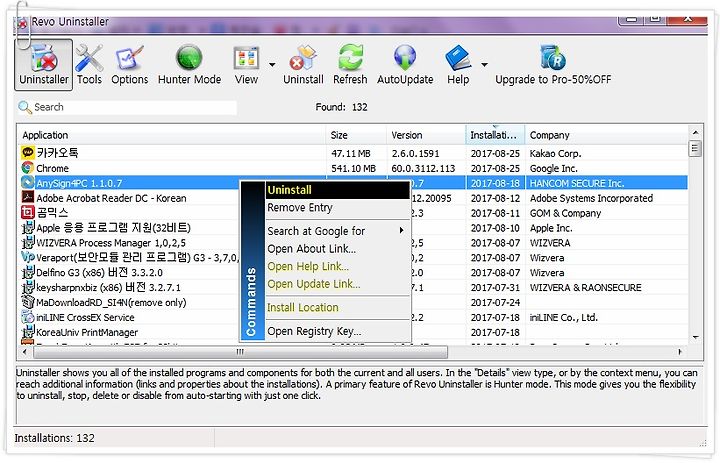The width and height of the screenshot is (720, 463).
Task: Click the horizontal scrollbar thumb
Action: tap(240, 352)
